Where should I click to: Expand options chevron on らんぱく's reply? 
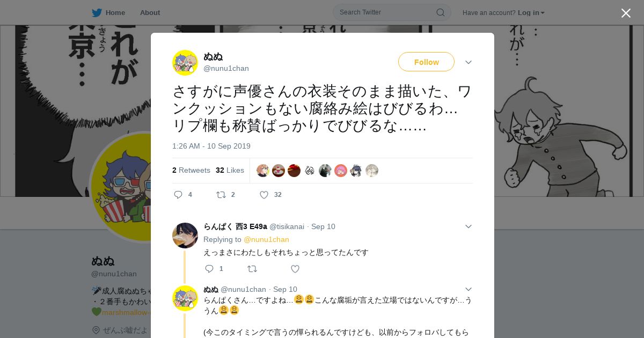pos(469,226)
